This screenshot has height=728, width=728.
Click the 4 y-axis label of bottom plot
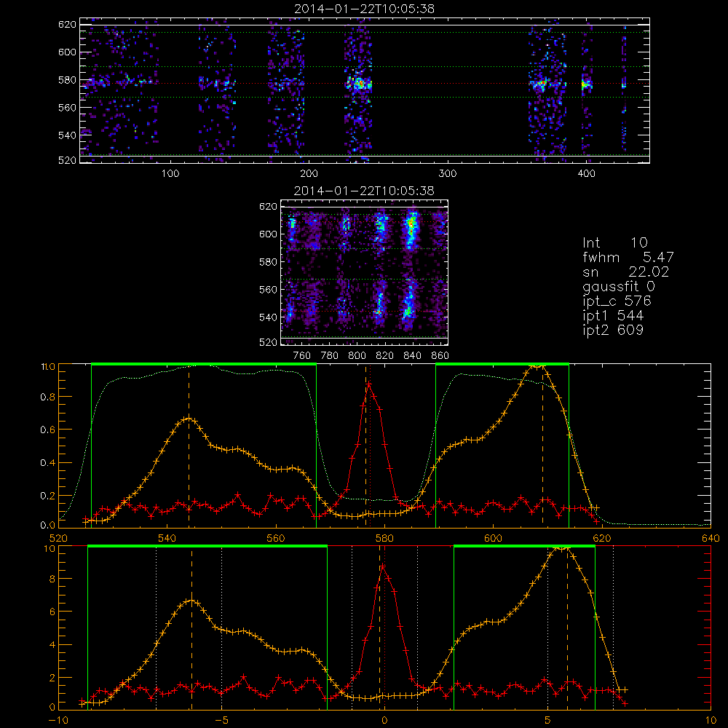click(52, 645)
